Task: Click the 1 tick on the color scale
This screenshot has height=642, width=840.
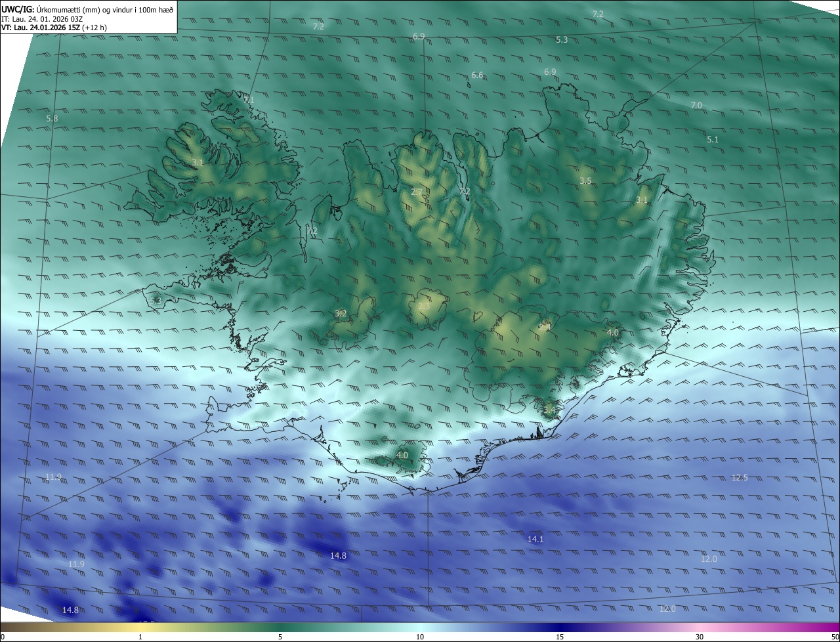Action: tap(140, 637)
